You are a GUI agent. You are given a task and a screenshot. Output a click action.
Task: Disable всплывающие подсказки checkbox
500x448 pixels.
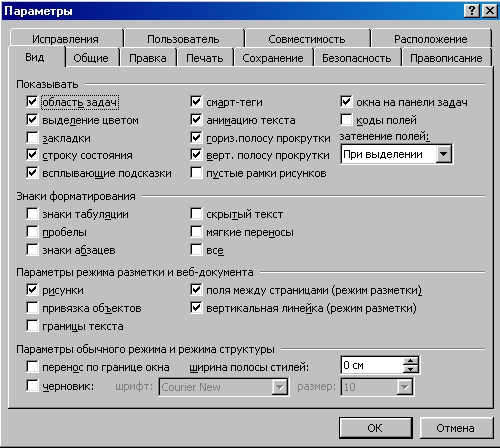[32, 173]
